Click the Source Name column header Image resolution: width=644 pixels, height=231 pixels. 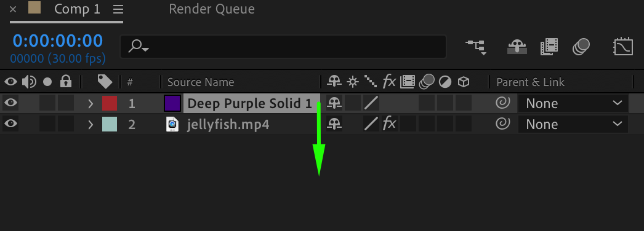pyautogui.click(x=201, y=82)
